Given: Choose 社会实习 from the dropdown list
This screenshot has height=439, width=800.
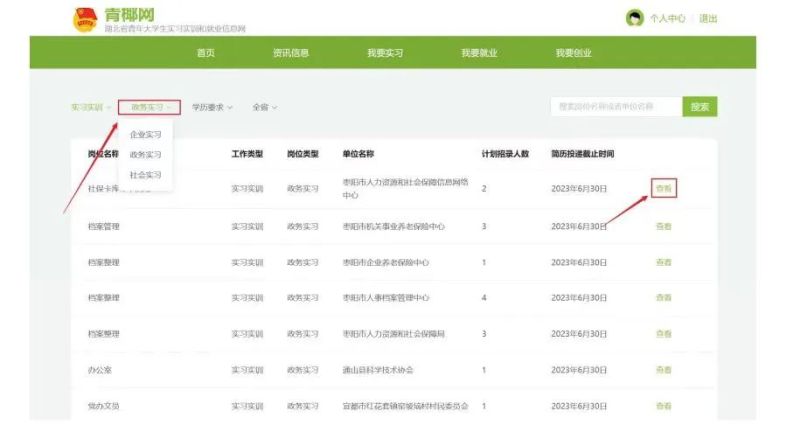Looking at the screenshot, I should coord(146,174).
